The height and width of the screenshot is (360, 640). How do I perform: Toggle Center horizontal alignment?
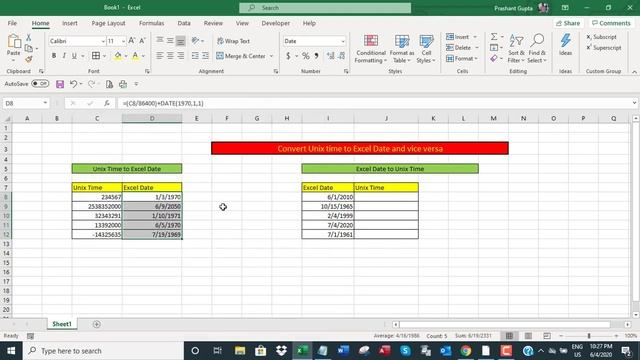(x=170, y=56)
